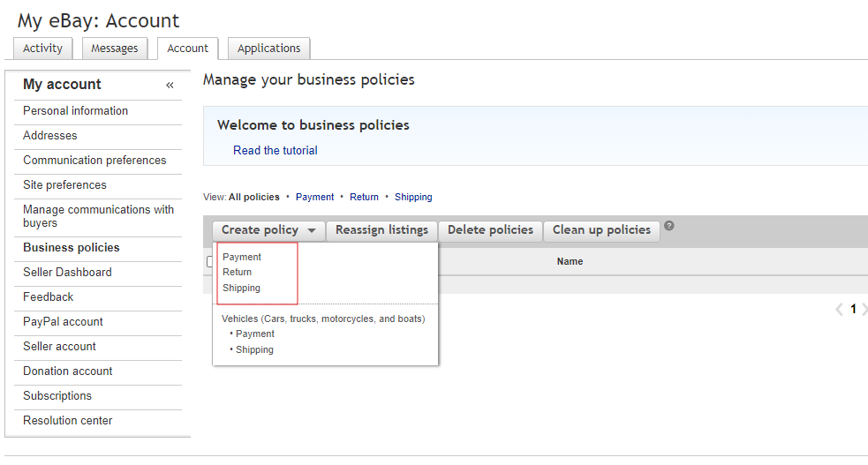Click Clean up policies button
868x465 pixels.
(x=601, y=230)
